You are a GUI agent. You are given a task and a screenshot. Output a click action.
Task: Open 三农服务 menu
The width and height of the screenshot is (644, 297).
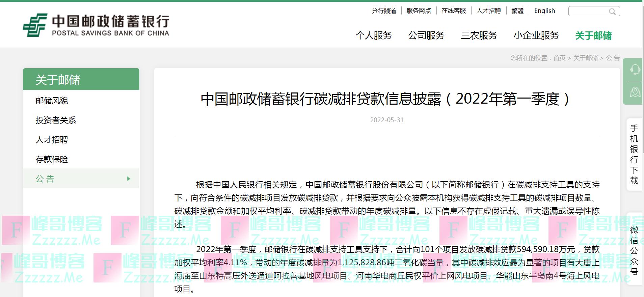(479, 35)
